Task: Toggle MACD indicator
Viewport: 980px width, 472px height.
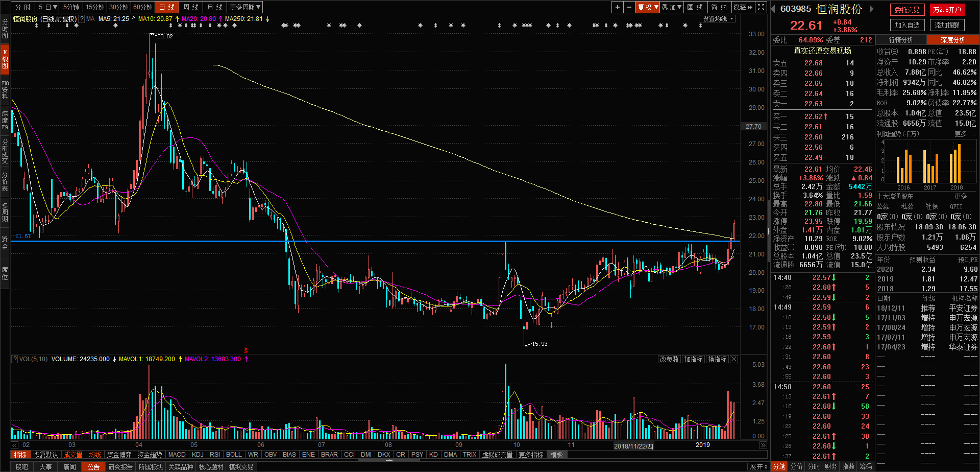Action: click(177, 455)
